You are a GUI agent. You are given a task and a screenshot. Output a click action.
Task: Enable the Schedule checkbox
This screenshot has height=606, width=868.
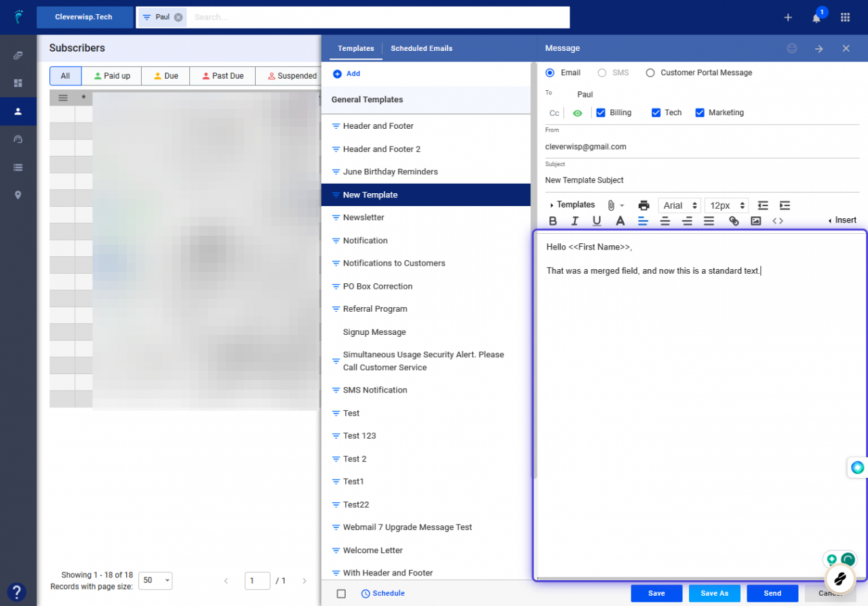pos(341,593)
